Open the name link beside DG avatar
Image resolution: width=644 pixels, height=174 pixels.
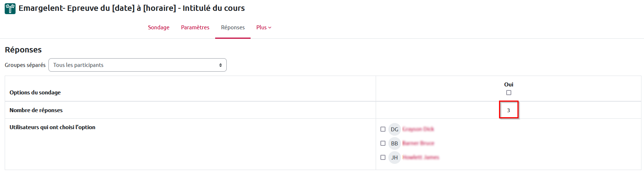point(418,129)
